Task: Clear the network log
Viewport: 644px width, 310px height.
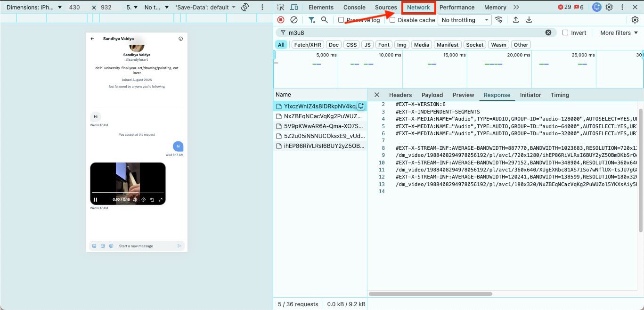Action: coord(294,19)
